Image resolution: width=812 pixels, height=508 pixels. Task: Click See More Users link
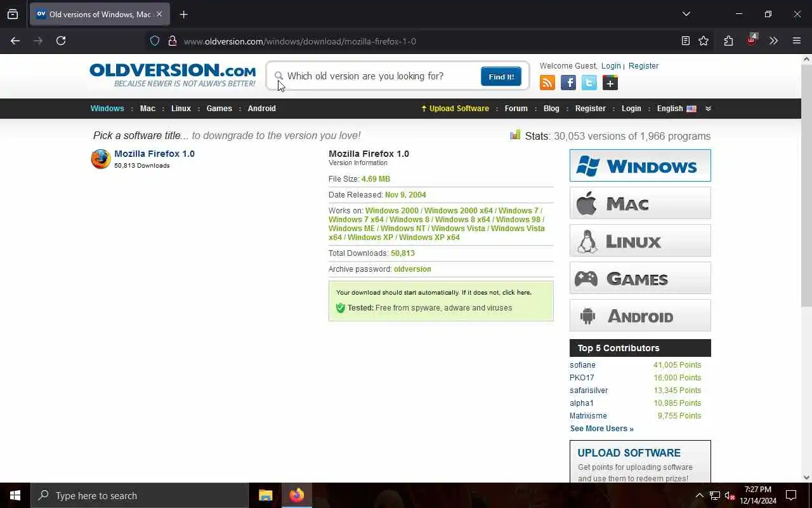601,429
